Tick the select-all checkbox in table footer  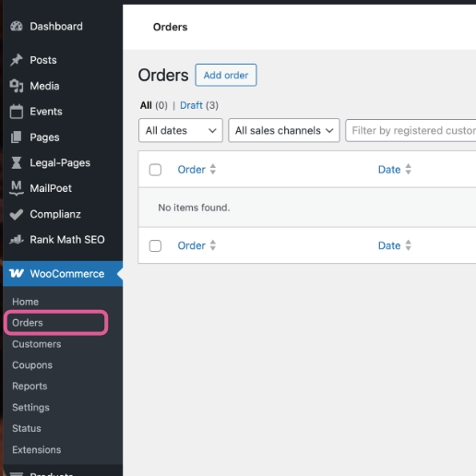155,245
